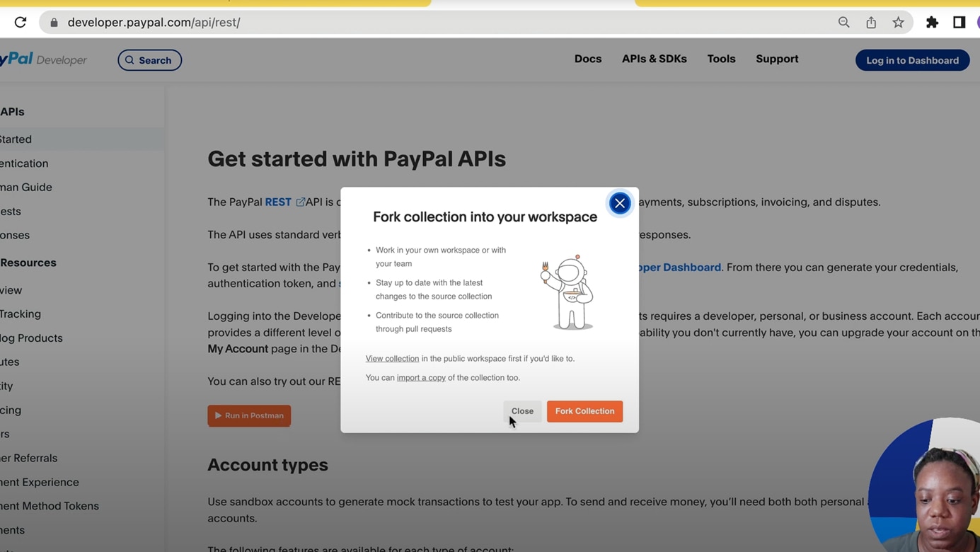Open the REST link in the intro paragraph
This screenshot has width=980, height=552.
(x=278, y=202)
